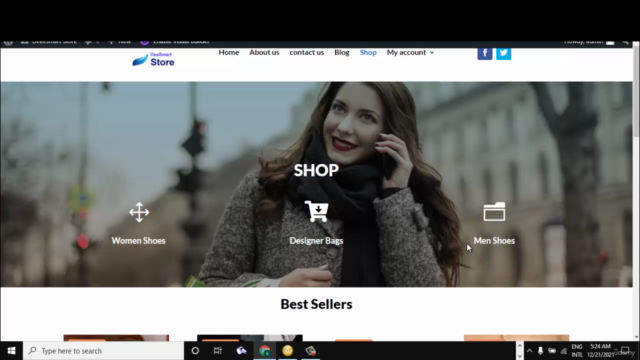Click the microphone icon in system tray

(540, 351)
